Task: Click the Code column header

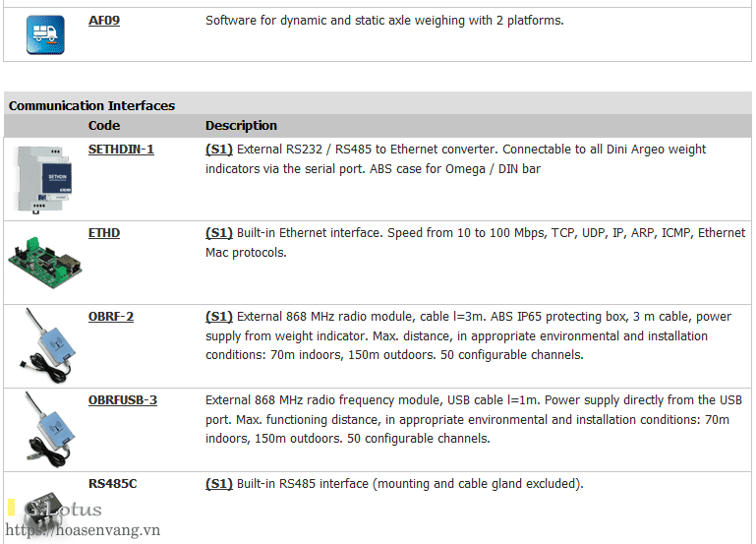Action: click(104, 126)
